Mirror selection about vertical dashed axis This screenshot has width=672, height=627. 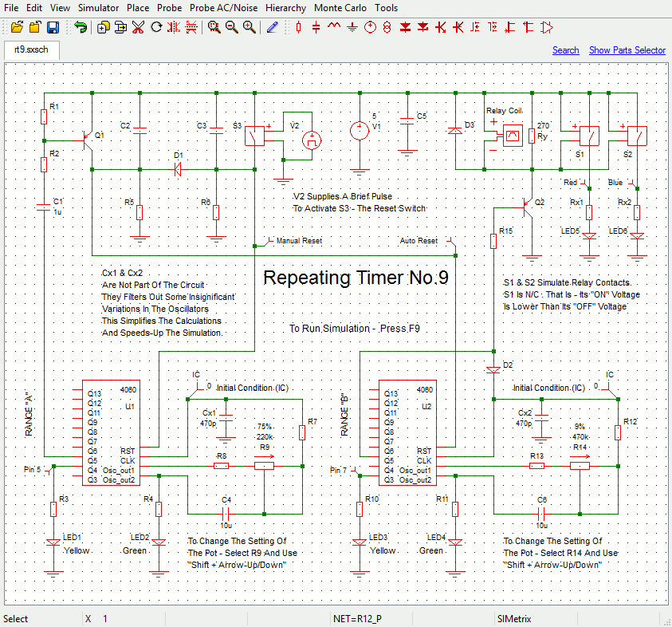point(174,27)
